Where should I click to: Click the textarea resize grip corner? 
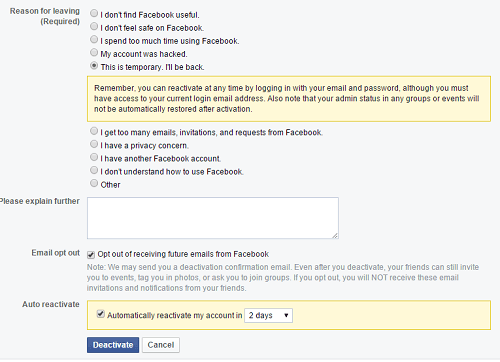click(335, 235)
